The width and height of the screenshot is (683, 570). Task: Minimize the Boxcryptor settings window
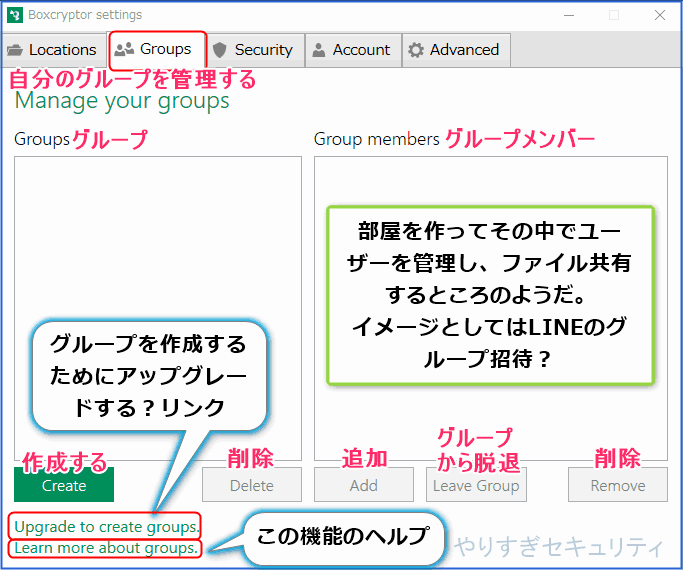tap(569, 15)
